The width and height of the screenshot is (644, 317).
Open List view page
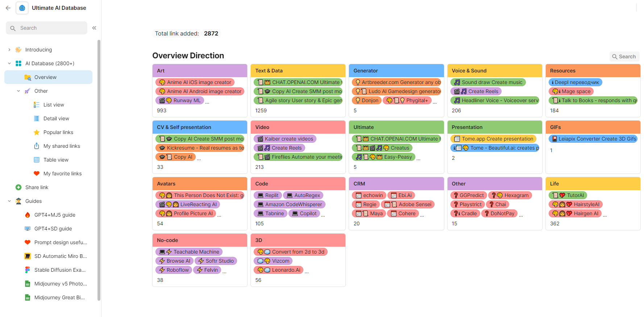pos(54,105)
